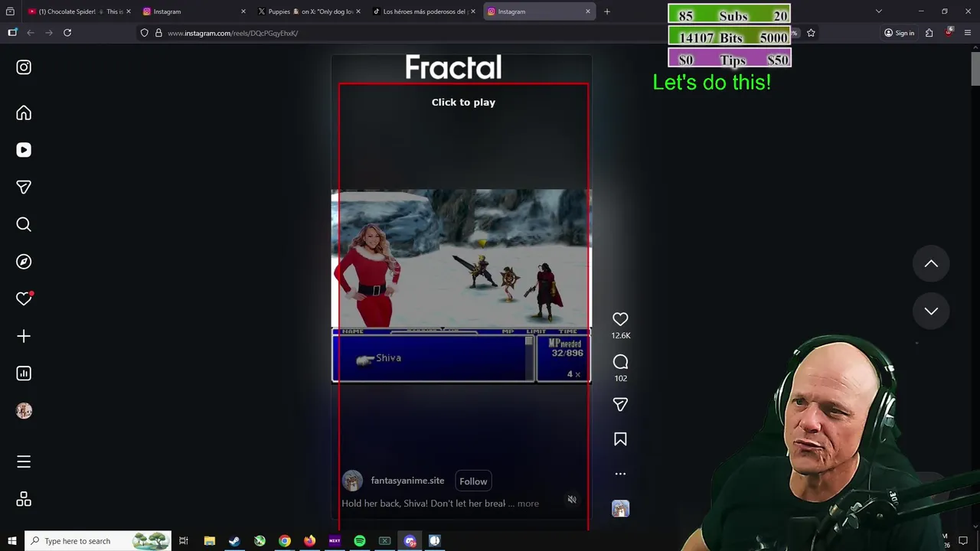The height and width of the screenshot is (551, 980).
Task: Open Notifications heart in sidebar
Action: tap(24, 298)
